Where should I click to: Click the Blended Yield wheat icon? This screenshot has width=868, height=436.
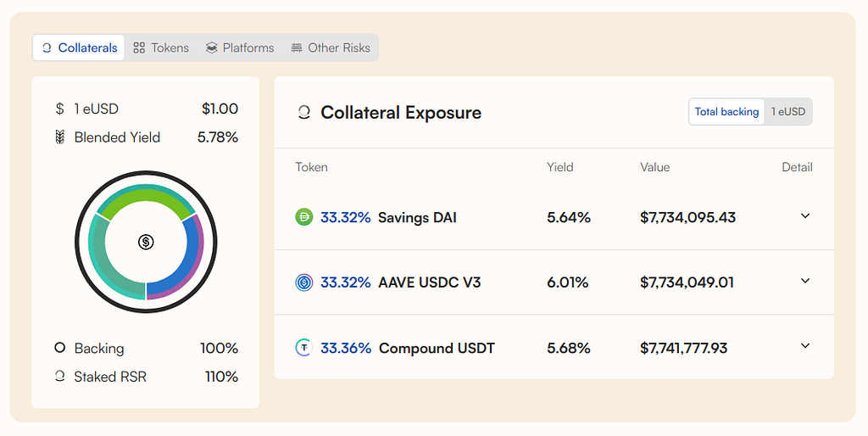59,137
